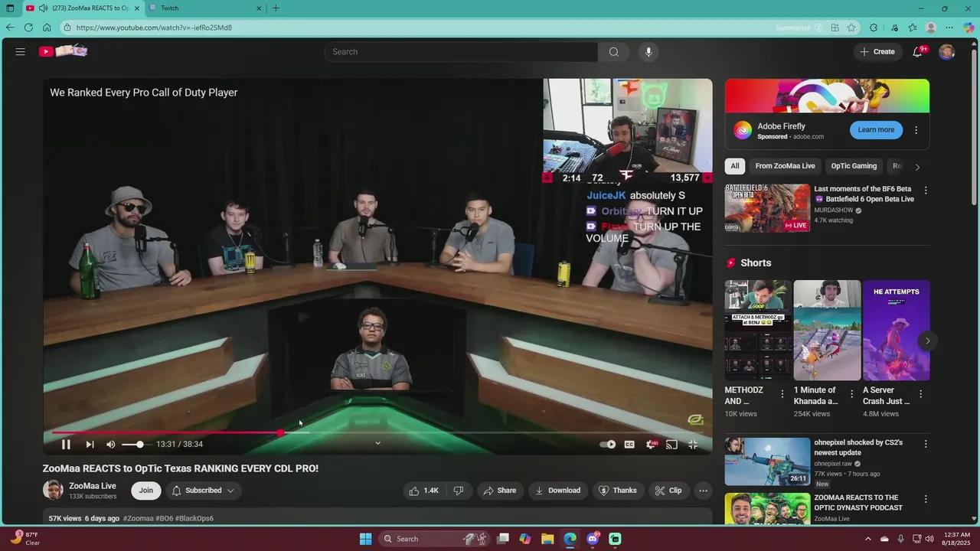Click the search magnifier button
Screen dimensions: 980x551
(x=613, y=52)
